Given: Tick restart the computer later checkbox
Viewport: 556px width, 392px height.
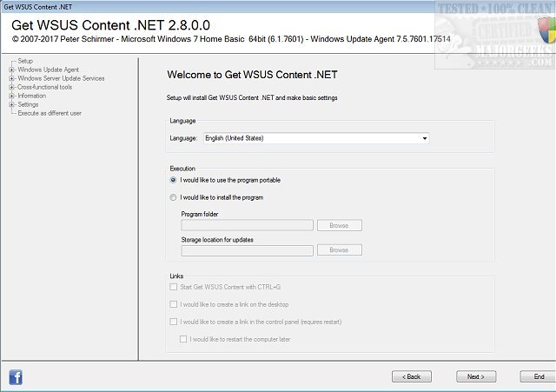Looking at the screenshot, I should (183, 338).
